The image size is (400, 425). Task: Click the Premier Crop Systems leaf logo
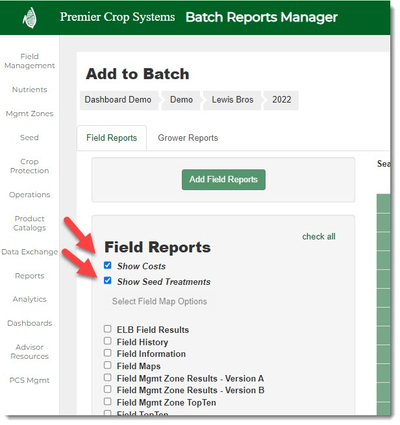[30, 18]
